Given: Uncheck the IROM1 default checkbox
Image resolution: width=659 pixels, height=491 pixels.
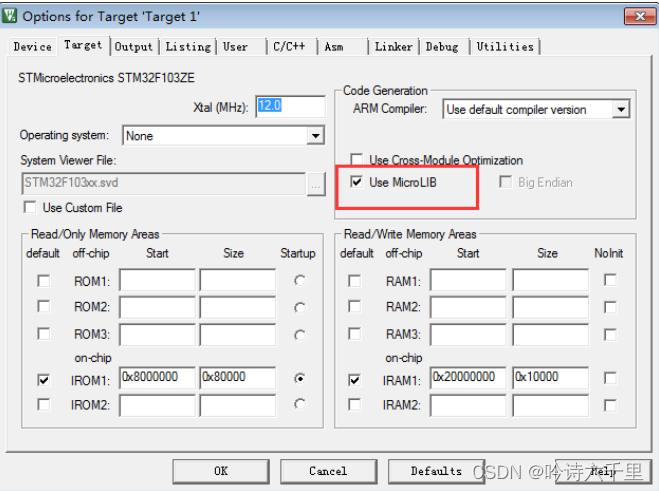Looking at the screenshot, I should 44,380.
